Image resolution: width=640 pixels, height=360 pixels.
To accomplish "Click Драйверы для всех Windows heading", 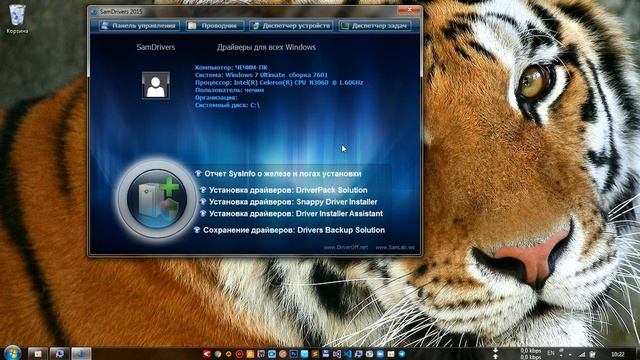I will tap(266, 47).
